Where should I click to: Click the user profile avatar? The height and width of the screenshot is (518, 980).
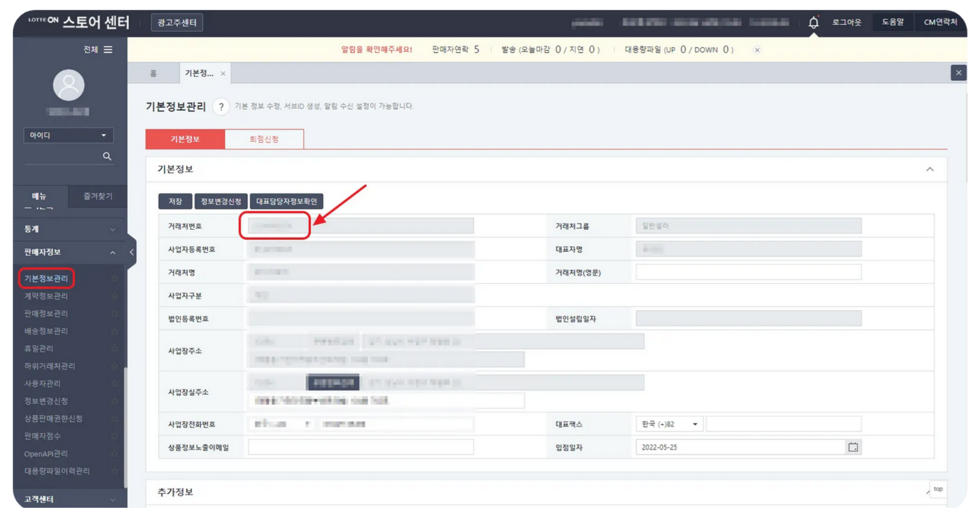click(68, 85)
